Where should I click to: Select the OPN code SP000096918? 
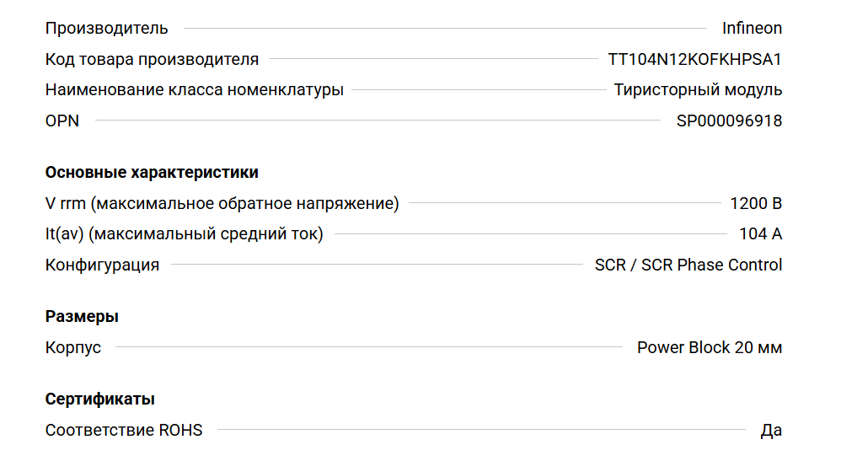coord(729,121)
